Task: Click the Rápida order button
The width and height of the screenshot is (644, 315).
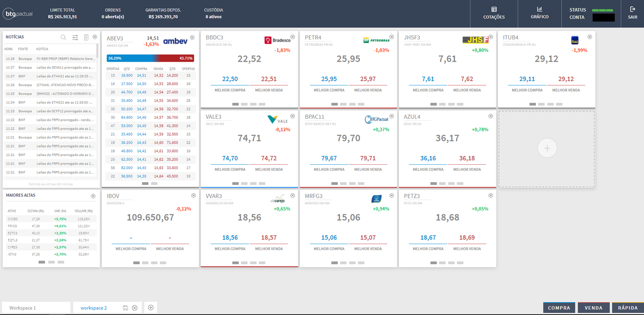Action: [x=627, y=308]
